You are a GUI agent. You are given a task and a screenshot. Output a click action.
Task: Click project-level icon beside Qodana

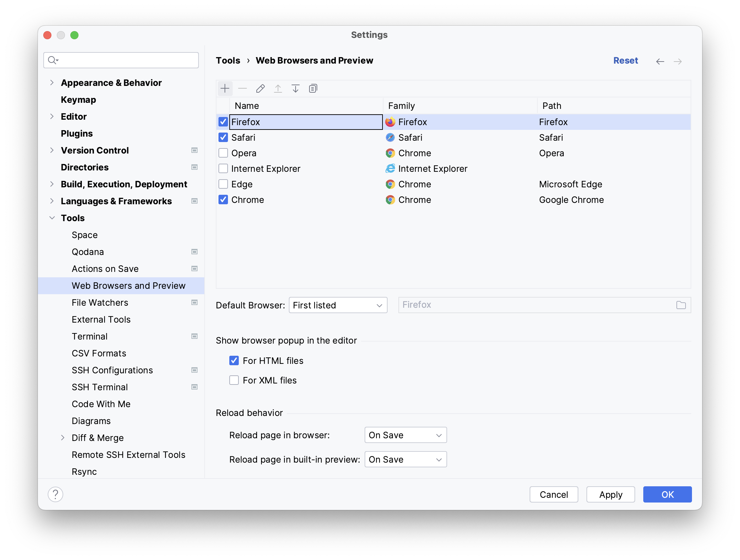194,252
